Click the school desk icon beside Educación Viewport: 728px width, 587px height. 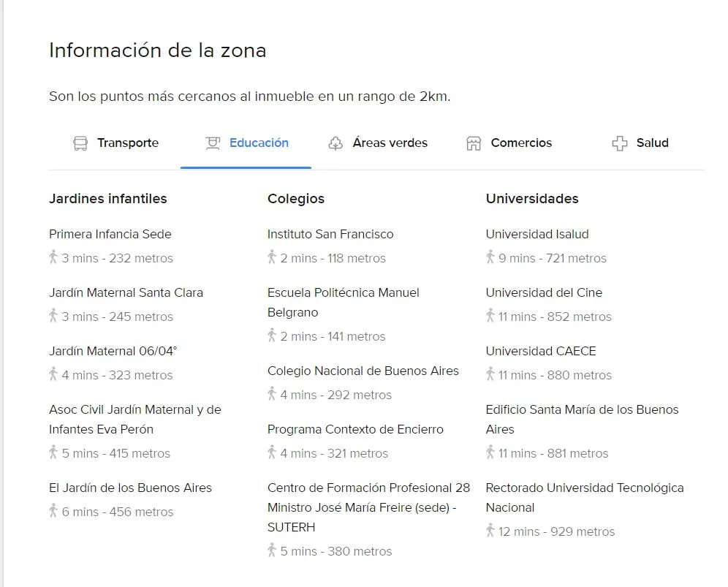(x=213, y=143)
